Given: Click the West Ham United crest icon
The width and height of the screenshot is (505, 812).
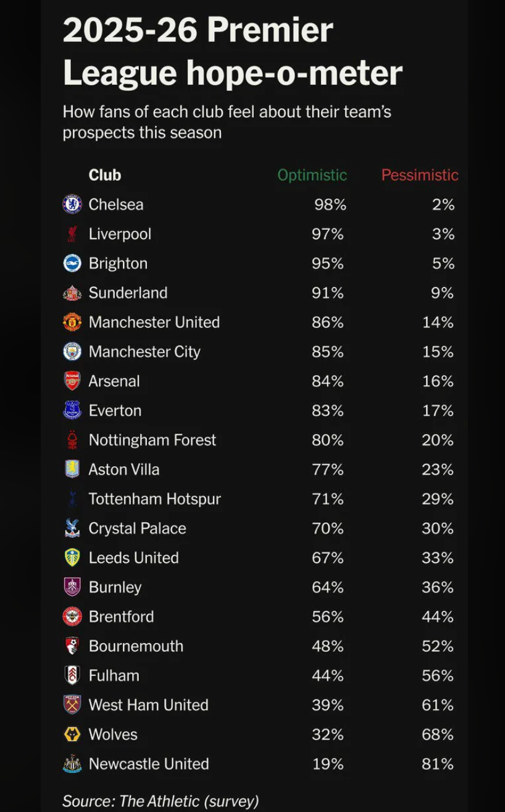Looking at the screenshot, I should pyautogui.click(x=72, y=704).
